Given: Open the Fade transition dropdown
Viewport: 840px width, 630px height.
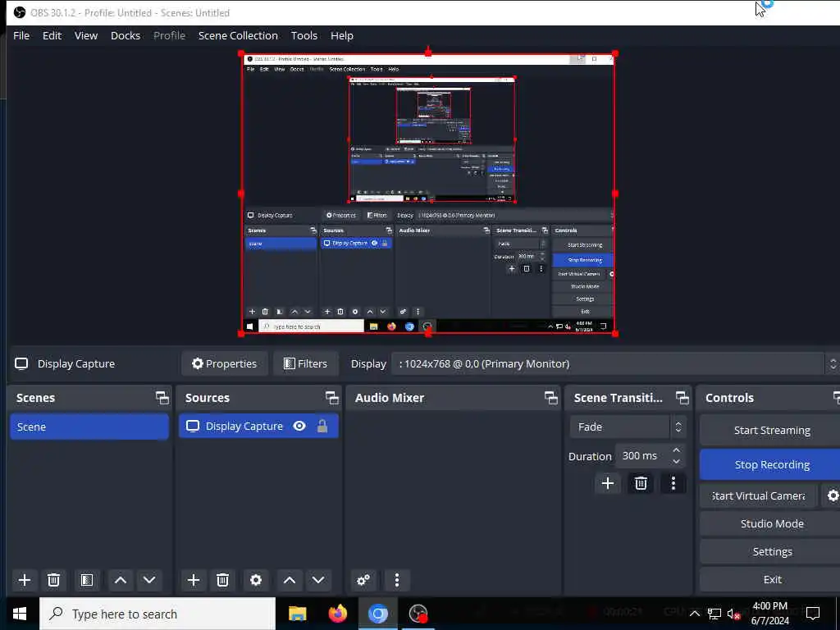Looking at the screenshot, I should [x=628, y=427].
